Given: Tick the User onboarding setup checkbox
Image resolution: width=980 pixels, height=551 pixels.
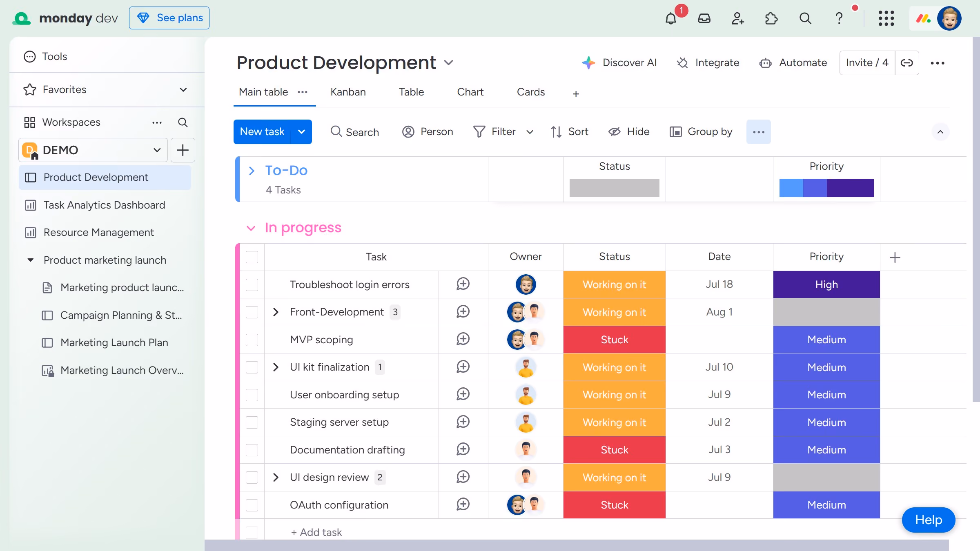Looking at the screenshot, I should (x=252, y=395).
